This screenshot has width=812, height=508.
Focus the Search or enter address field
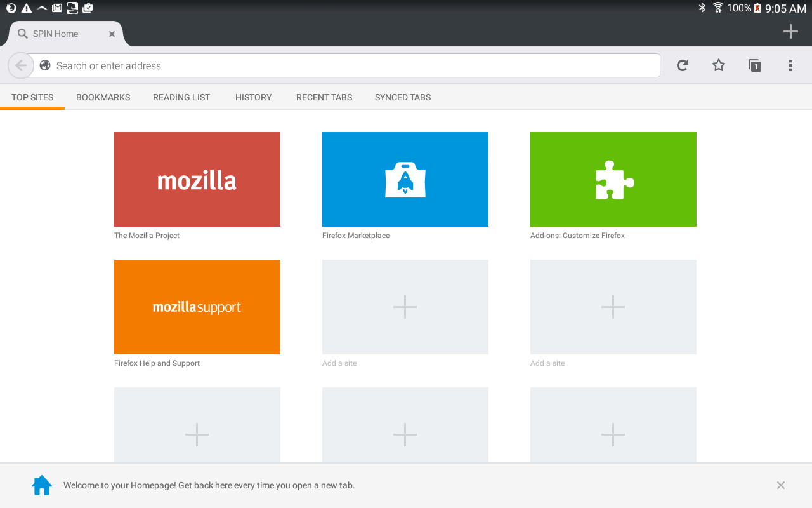pos(346,65)
